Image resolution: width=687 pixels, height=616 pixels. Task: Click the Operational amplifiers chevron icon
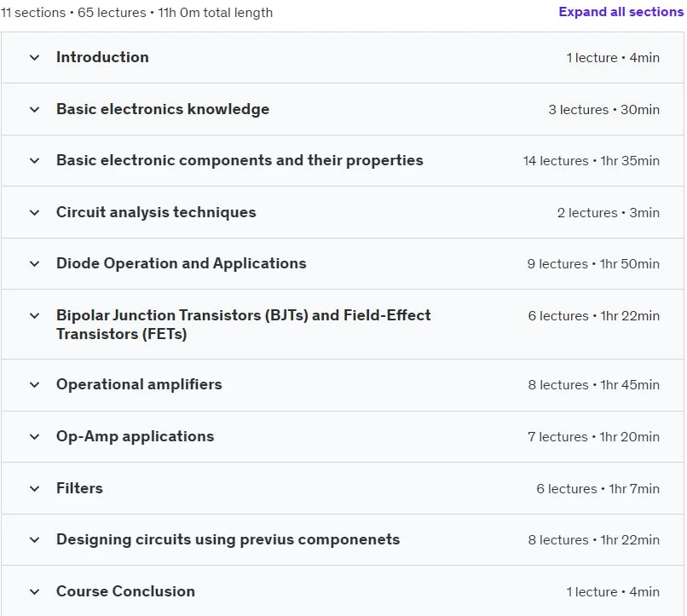tap(35, 385)
